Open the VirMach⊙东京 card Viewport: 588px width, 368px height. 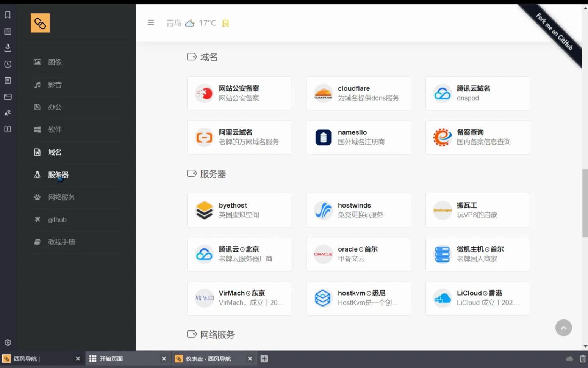click(x=239, y=298)
